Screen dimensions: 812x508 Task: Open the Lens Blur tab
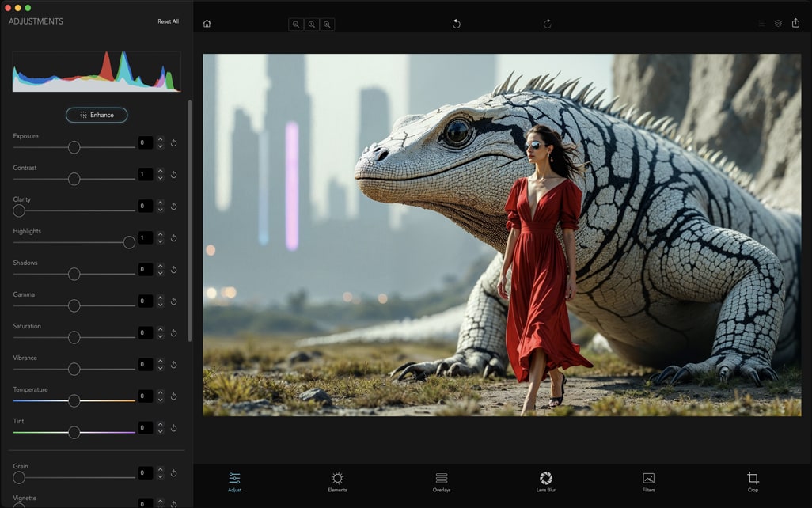point(545,482)
